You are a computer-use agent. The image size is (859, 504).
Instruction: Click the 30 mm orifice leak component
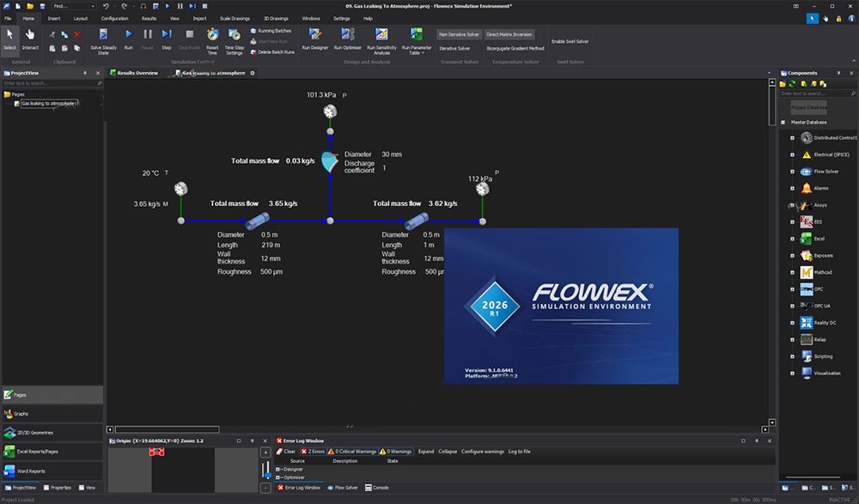(329, 162)
